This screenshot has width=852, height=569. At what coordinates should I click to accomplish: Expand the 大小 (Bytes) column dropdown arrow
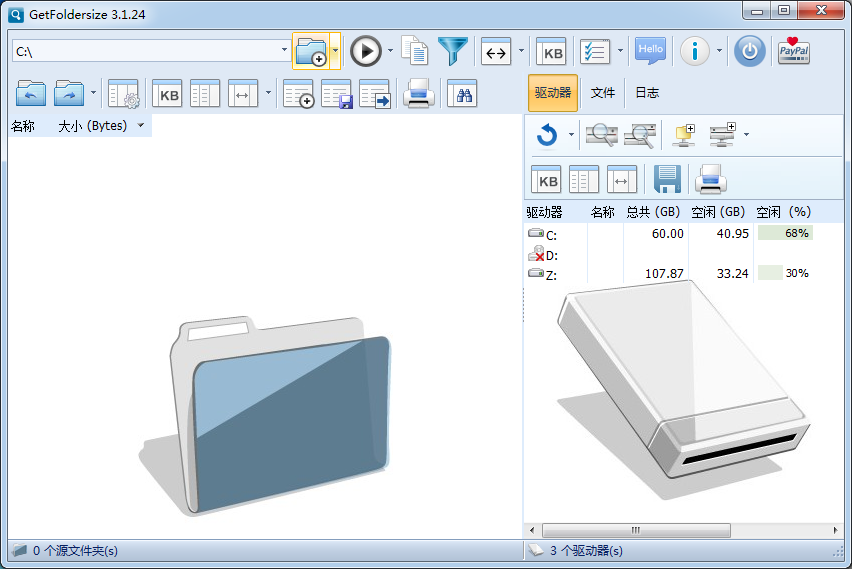(x=141, y=126)
